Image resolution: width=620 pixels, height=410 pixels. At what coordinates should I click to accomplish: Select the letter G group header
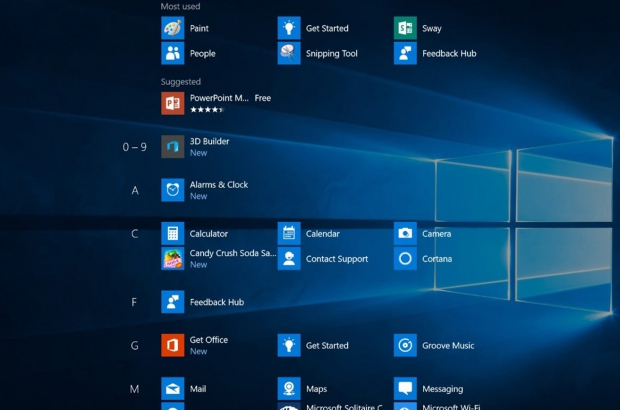coord(134,346)
